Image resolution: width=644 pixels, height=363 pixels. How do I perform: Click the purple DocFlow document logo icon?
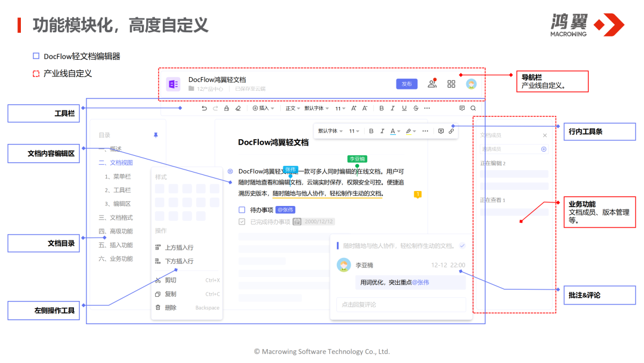tap(173, 84)
